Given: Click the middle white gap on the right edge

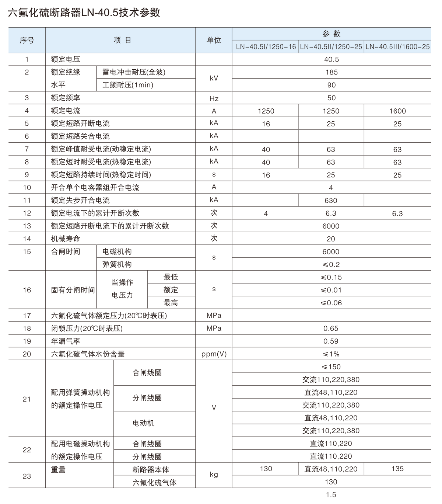Looking at the screenshot, I should (x=419, y=264).
